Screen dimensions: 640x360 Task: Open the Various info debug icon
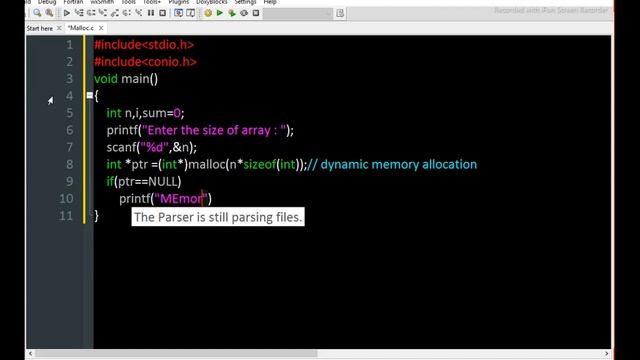pos(191,13)
